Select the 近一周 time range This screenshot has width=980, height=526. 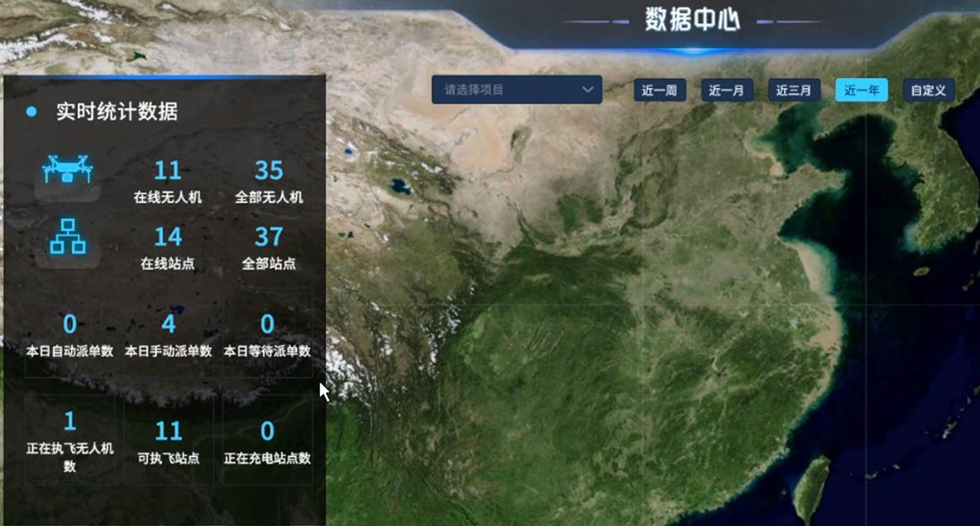click(x=659, y=91)
